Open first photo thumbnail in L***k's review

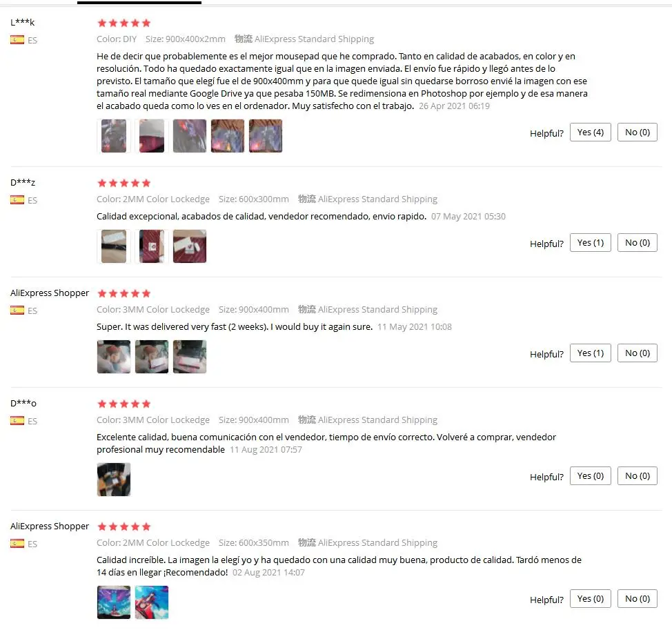coord(114,136)
